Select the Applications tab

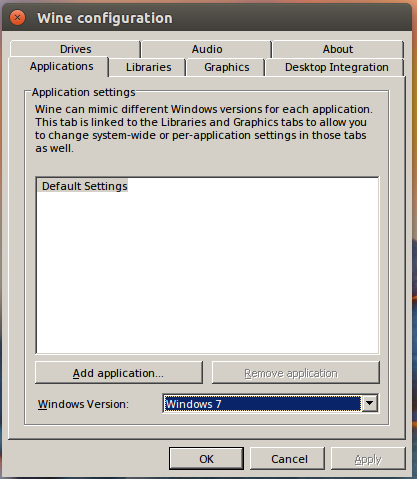coord(59,66)
